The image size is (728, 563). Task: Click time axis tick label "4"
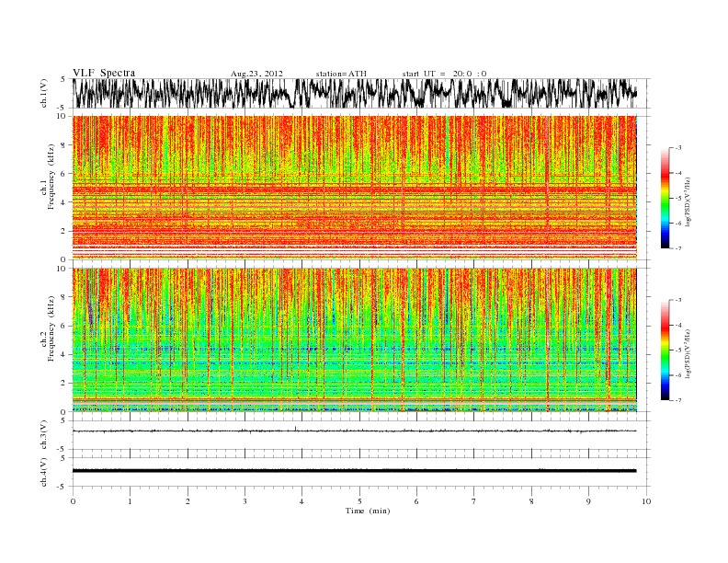[301, 501]
